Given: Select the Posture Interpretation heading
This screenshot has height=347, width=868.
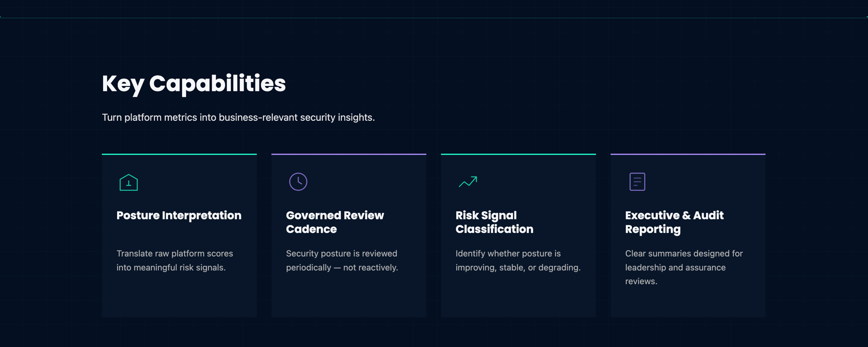Looking at the screenshot, I should [179, 215].
